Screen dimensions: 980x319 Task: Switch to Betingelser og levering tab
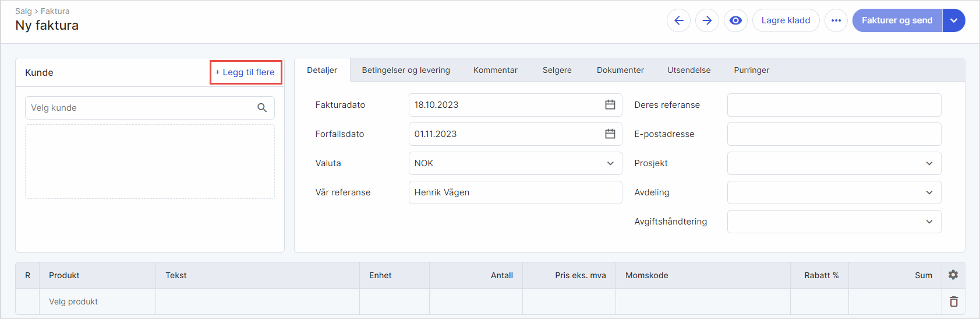tap(406, 70)
